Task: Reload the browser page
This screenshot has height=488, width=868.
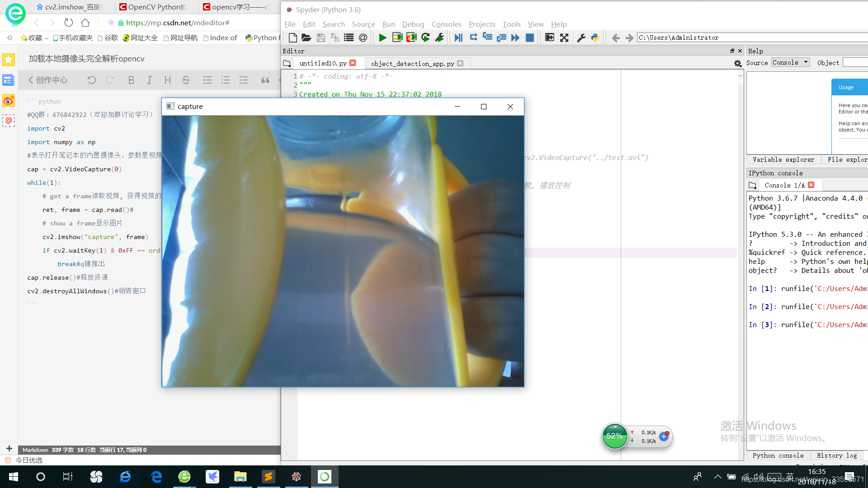Action: (69, 23)
